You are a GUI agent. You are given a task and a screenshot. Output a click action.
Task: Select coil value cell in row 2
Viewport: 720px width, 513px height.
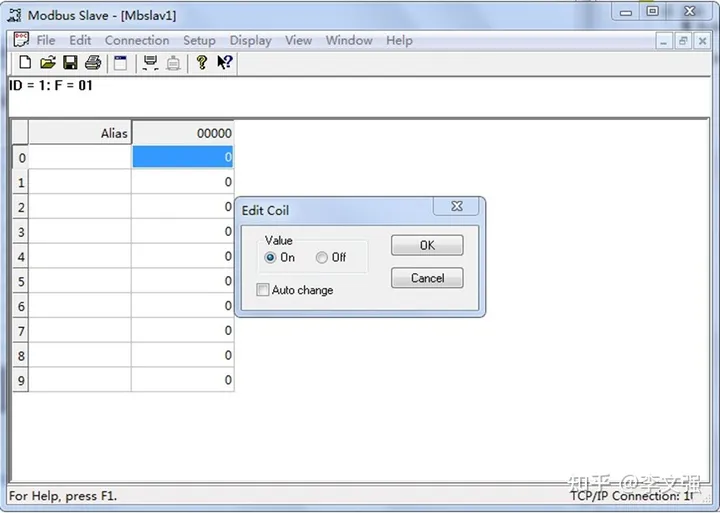[183, 207]
